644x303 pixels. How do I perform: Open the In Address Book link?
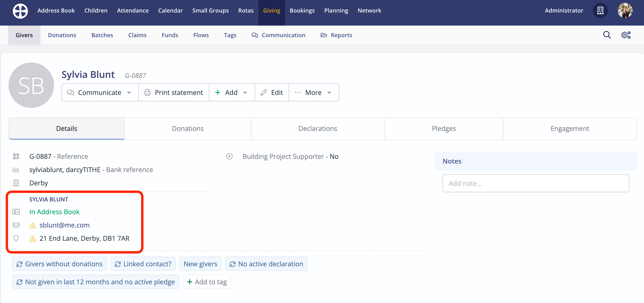pyautogui.click(x=54, y=212)
